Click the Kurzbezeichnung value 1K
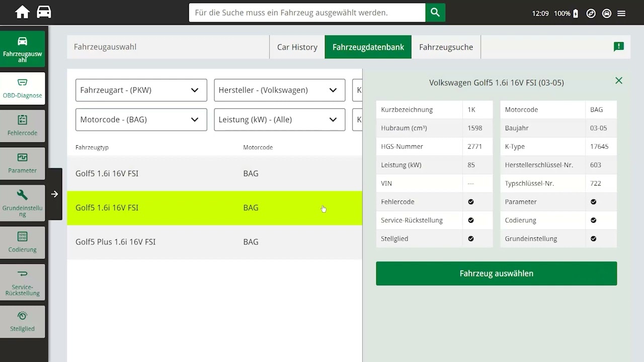The height and width of the screenshot is (362, 644). coord(471,110)
